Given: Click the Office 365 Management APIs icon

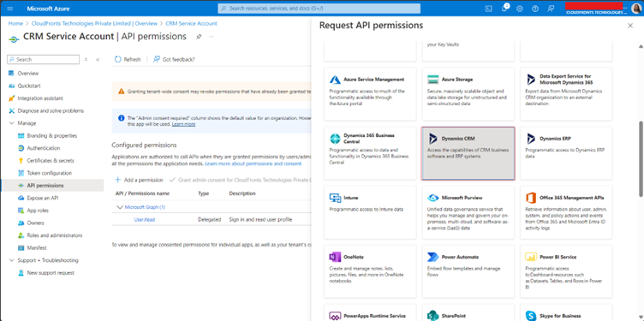Looking at the screenshot, I should (531, 198).
